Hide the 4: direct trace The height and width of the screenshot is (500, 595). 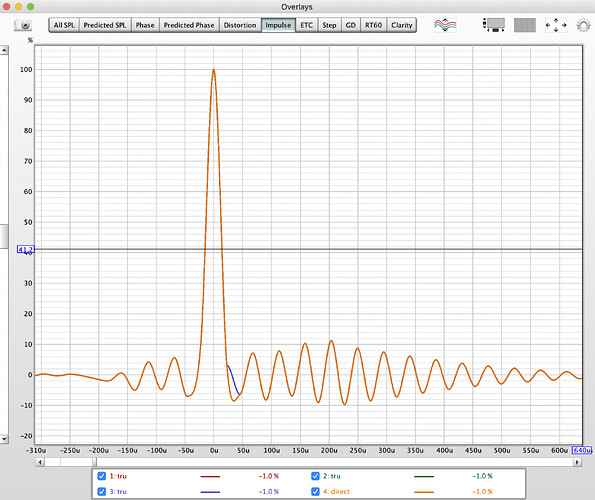click(315, 491)
